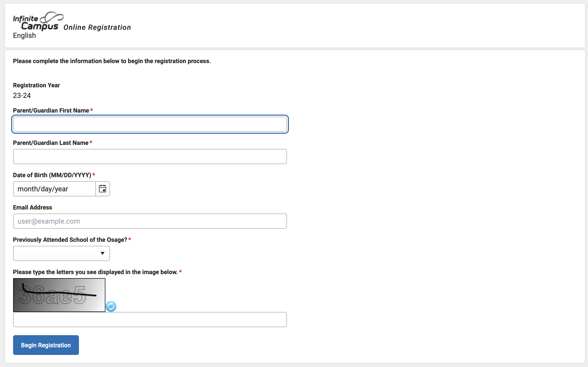Viewport: 588px width, 367px height.
Task: Focus the Parent/Guardian Last Name field
Action: 150,156
